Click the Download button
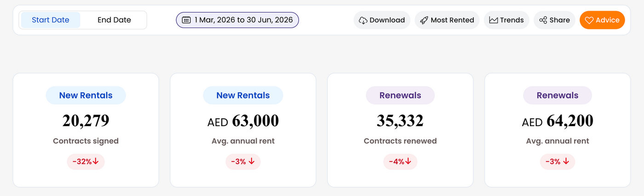Image resolution: width=644 pixels, height=196 pixels. [382, 20]
